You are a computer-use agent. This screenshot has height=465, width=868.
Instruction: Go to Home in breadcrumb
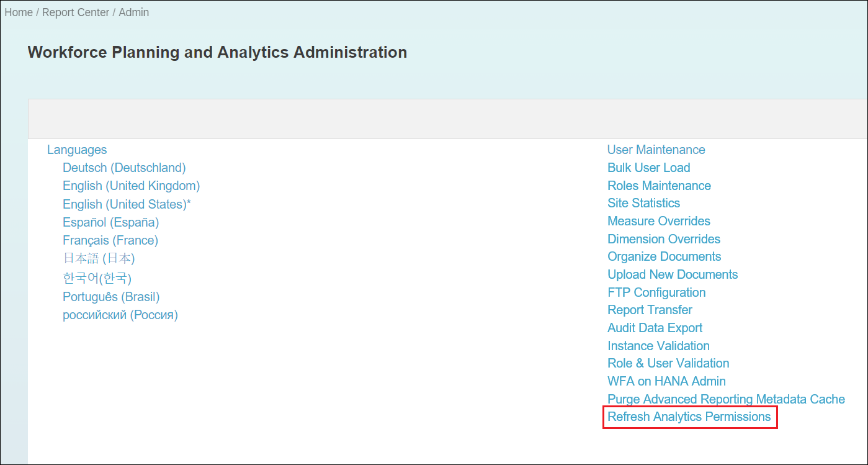point(19,12)
